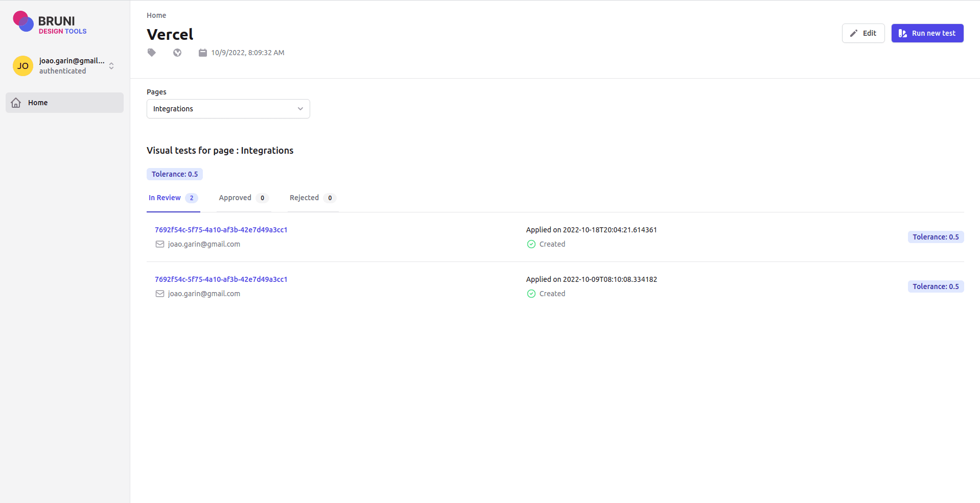Click green check icon in 2022-10-18 row
The image size is (980, 503).
[531, 244]
